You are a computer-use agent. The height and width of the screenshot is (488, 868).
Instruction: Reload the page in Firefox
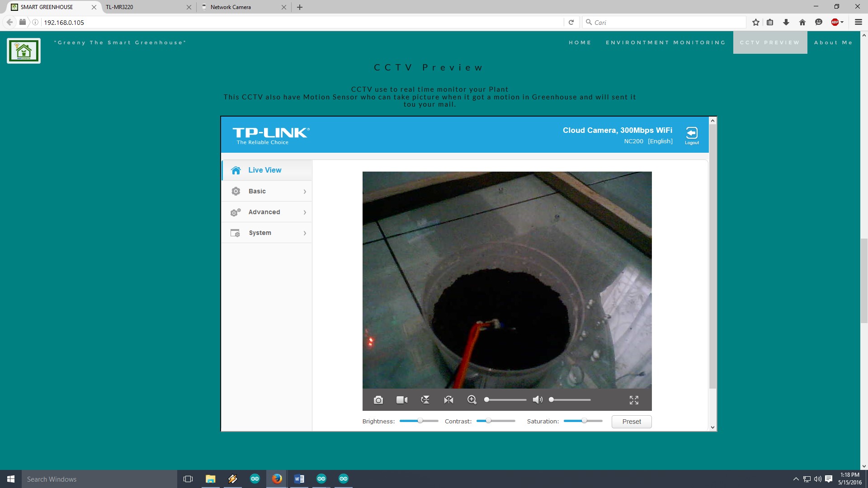click(571, 22)
